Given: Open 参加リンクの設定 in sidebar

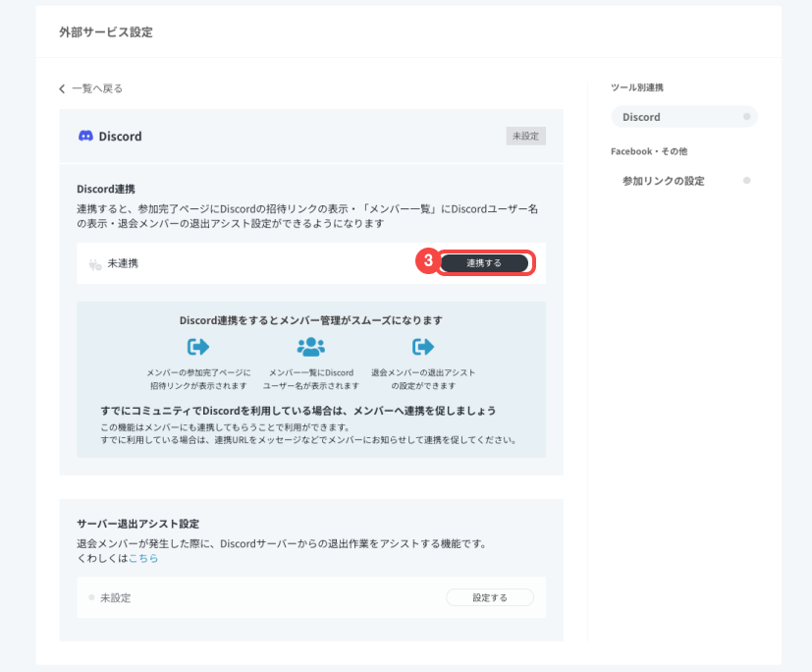Looking at the screenshot, I should [663, 181].
